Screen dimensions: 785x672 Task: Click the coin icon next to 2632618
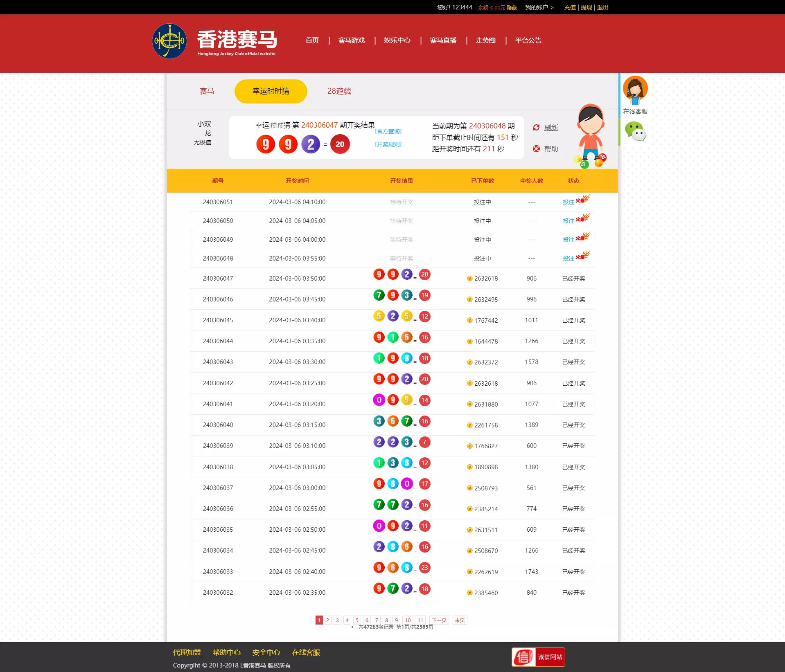click(469, 279)
